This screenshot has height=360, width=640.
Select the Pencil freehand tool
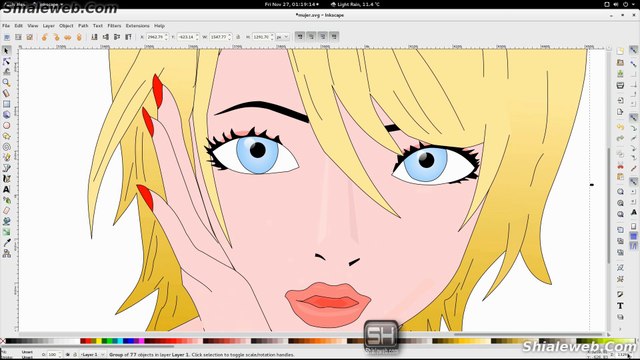coord(6,157)
